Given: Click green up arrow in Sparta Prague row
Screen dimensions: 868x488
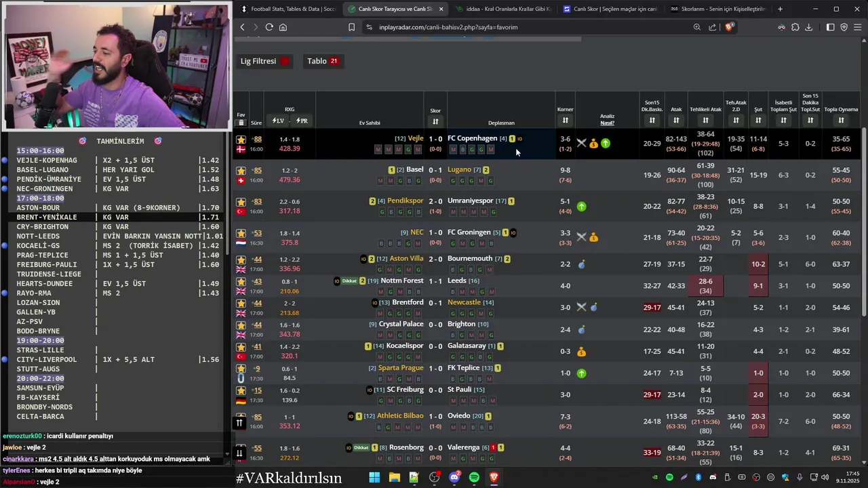Looking at the screenshot, I should click(581, 373).
